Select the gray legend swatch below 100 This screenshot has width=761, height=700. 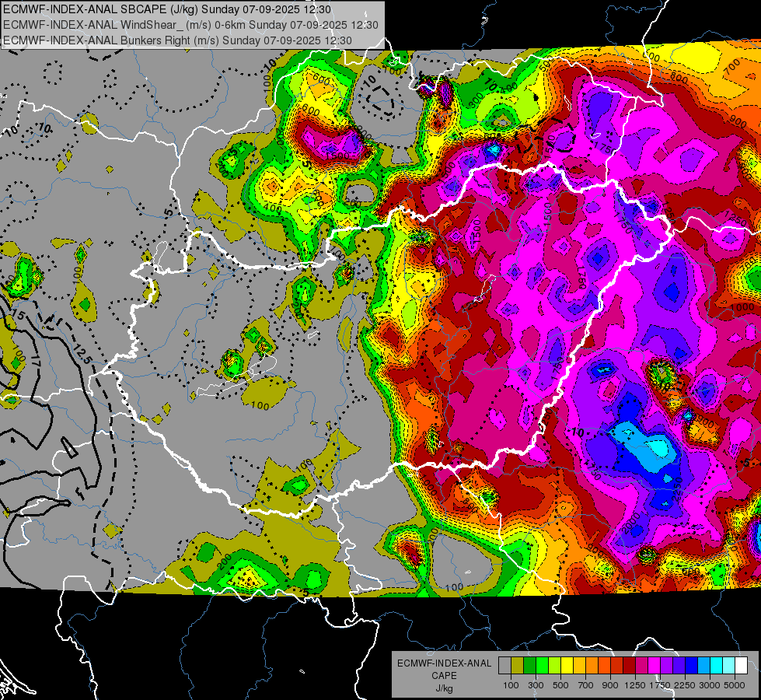[x=504, y=666]
